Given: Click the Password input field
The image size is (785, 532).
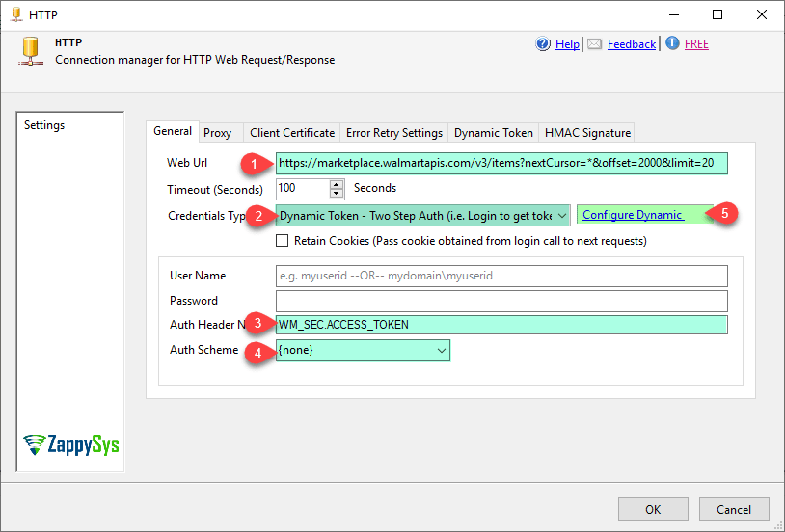Looking at the screenshot, I should (501, 301).
